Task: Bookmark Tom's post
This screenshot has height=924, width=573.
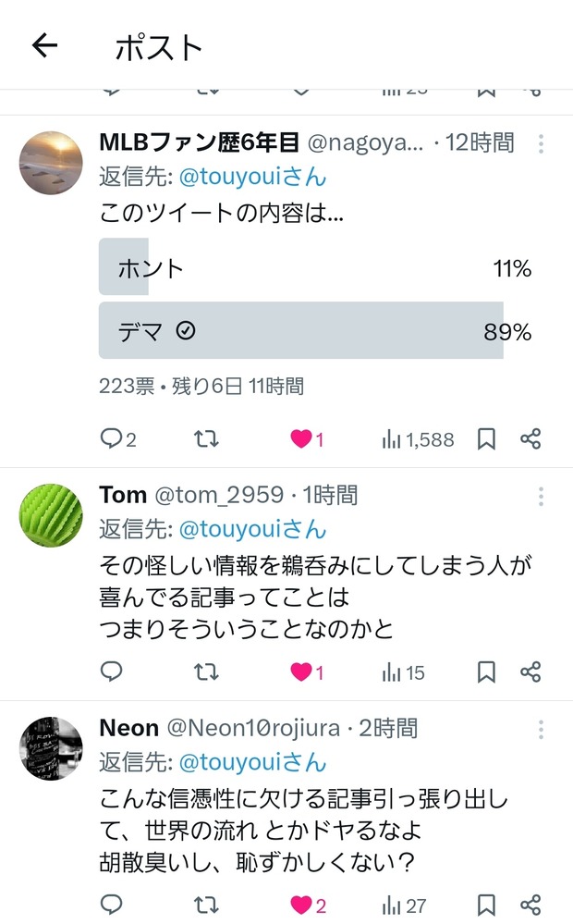Action: point(486,672)
